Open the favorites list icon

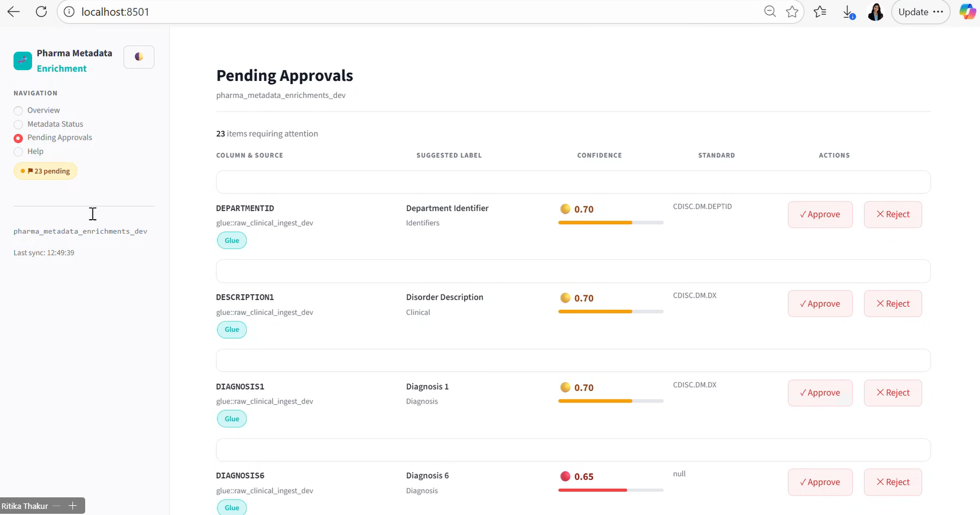tap(820, 12)
